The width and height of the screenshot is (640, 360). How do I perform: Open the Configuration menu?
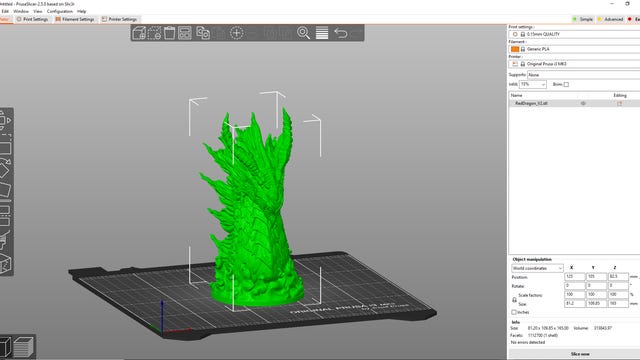pyautogui.click(x=60, y=11)
